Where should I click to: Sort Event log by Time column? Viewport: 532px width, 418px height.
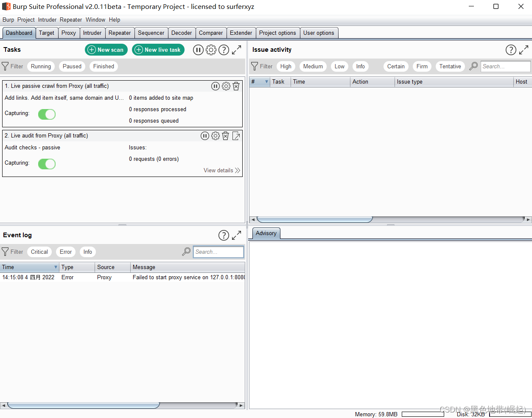pos(29,267)
